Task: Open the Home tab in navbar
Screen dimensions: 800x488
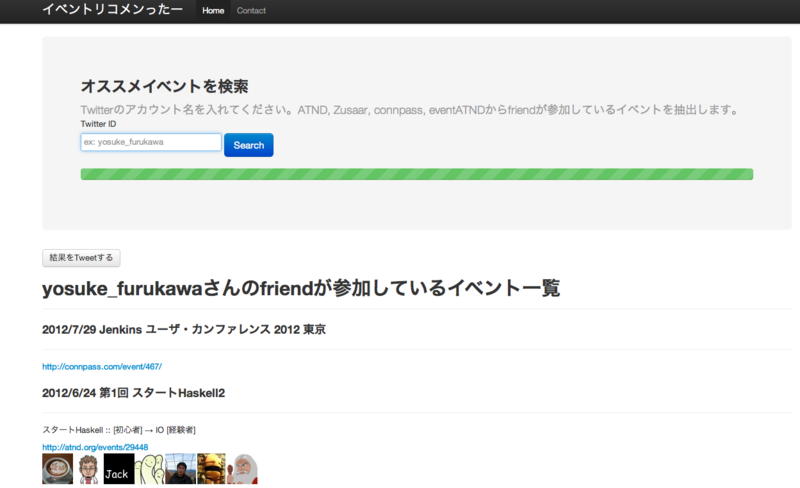Action: [x=213, y=11]
